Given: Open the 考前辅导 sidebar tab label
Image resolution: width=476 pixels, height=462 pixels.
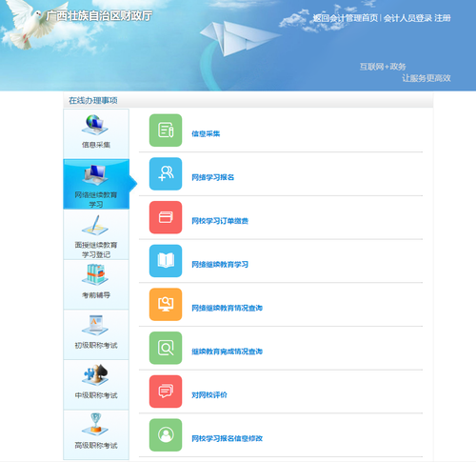Looking at the screenshot, I should click(96, 295).
